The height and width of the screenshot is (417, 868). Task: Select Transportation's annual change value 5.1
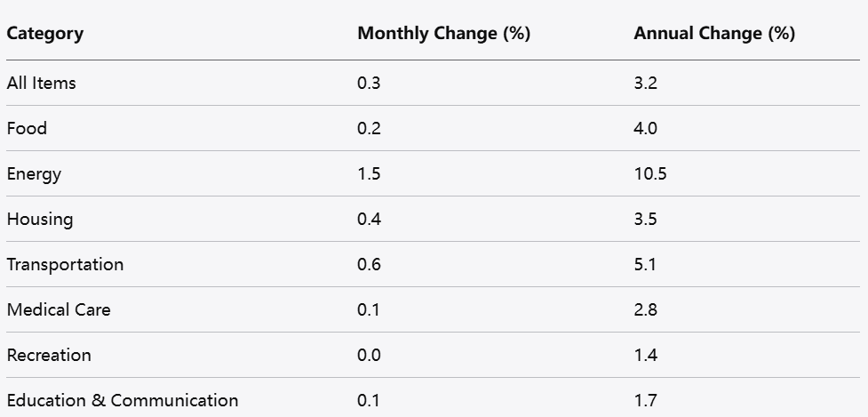(x=645, y=265)
